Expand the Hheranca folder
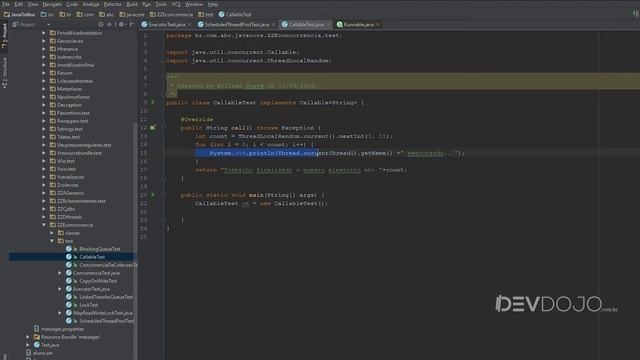 click(44, 49)
